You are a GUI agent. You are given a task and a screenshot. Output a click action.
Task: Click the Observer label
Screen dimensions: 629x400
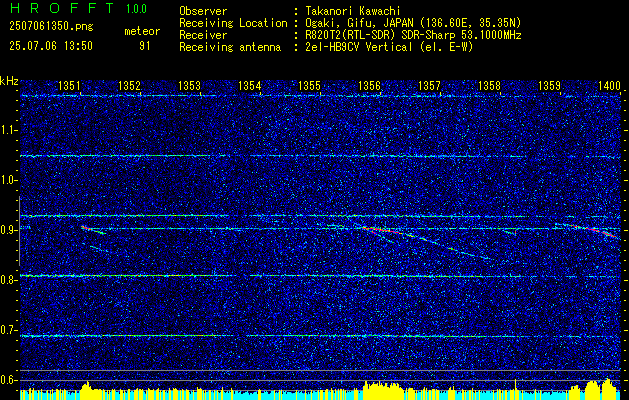tap(203, 11)
